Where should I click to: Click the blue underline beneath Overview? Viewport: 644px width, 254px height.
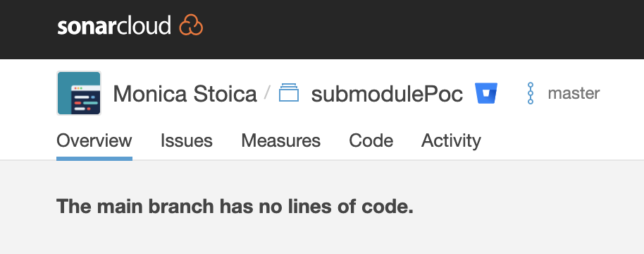tap(94, 159)
